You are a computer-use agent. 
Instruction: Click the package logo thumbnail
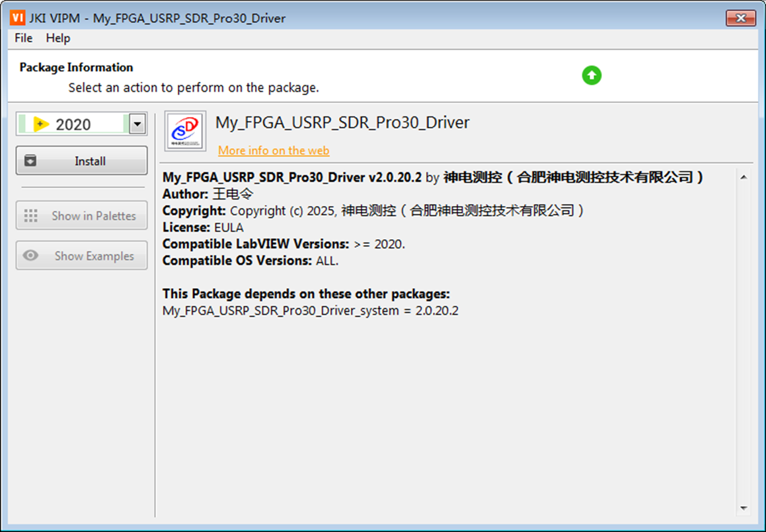(185, 131)
